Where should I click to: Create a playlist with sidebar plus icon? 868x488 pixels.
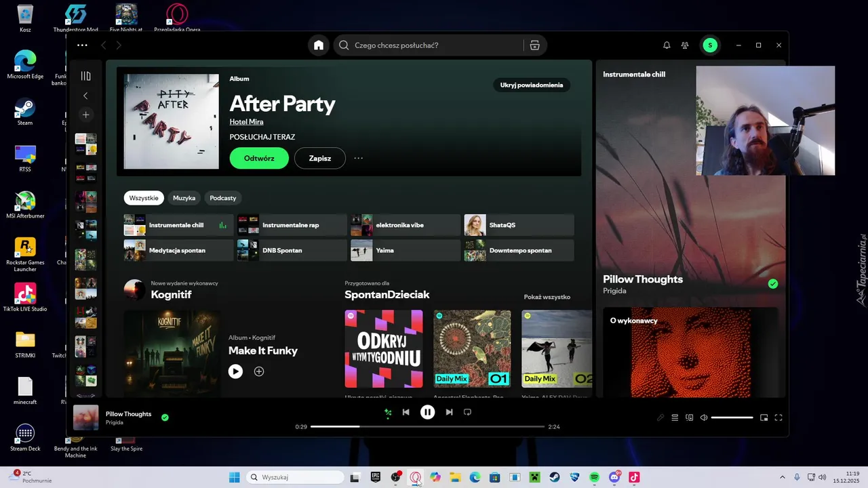pos(85,115)
